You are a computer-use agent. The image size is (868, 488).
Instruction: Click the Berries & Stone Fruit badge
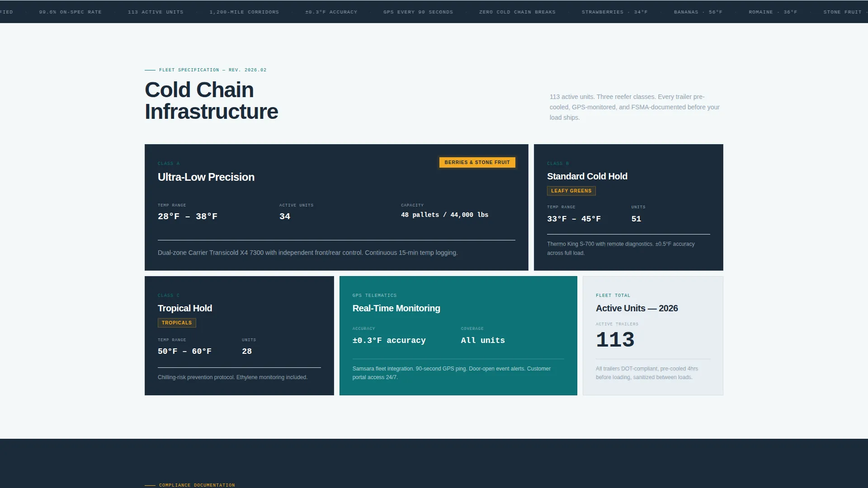[477, 162]
